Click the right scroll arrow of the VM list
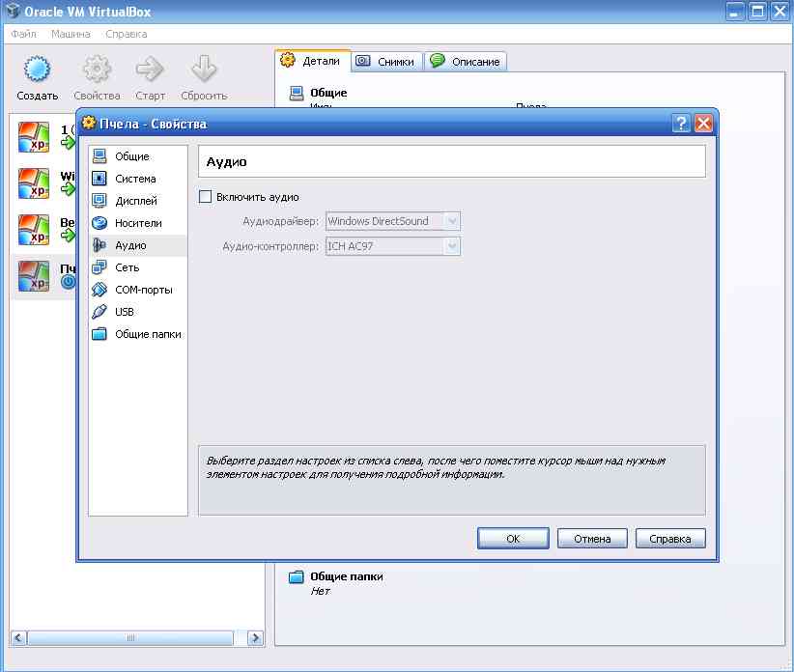The width and height of the screenshot is (794, 672). pyautogui.click(x=256, y=637)
